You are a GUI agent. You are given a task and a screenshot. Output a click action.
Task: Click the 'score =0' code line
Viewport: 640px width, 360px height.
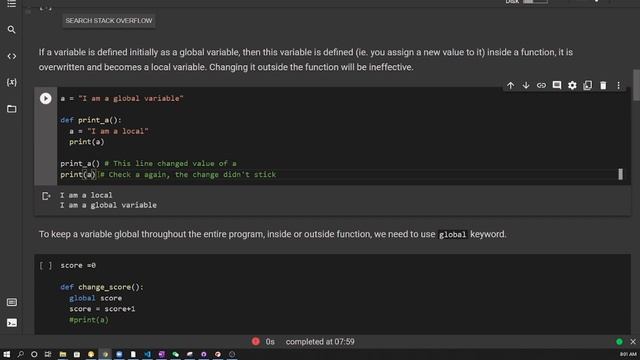click(x=78, y=266)
